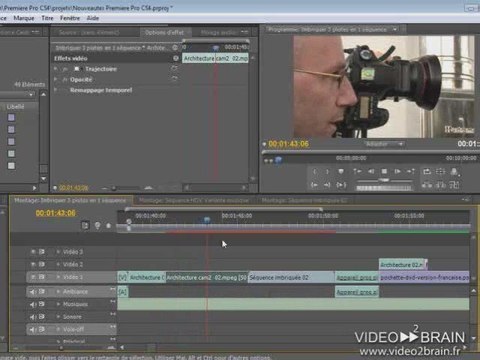
Task: Expand the Musiques audio track
Action: click(58, 304)
